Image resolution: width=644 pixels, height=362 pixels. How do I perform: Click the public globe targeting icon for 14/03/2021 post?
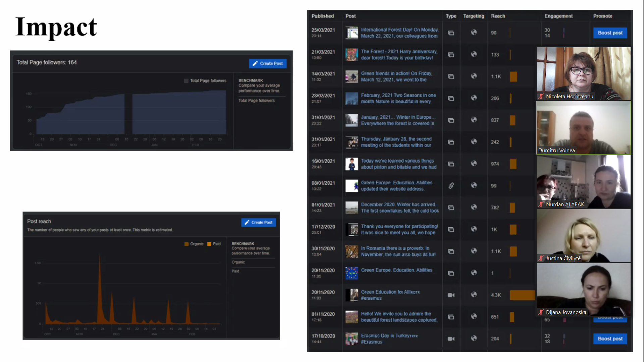click(474, 76)
